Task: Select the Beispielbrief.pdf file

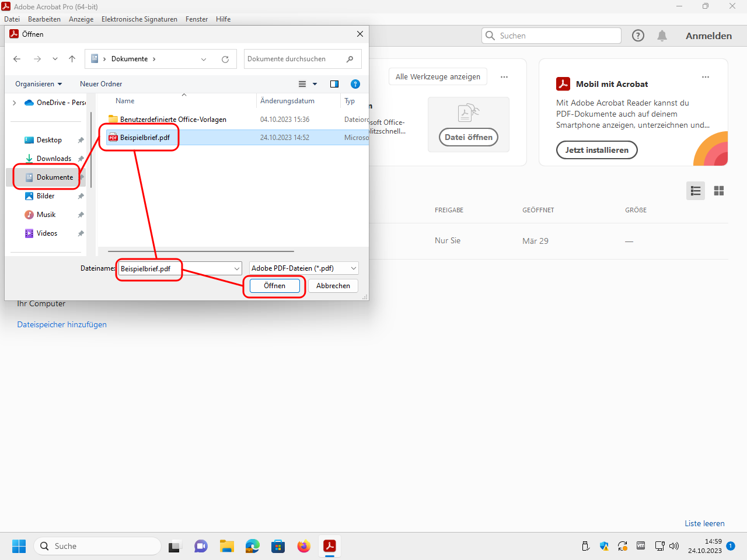Action: coord(145,138)
